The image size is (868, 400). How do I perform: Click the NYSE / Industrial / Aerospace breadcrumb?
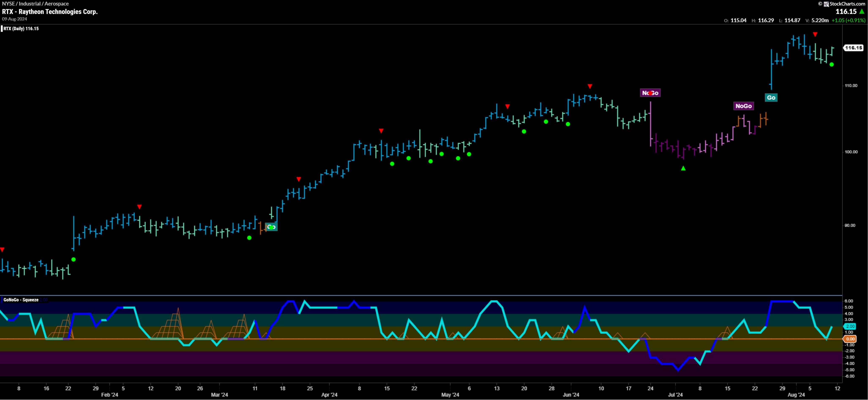tap(35, 4)
